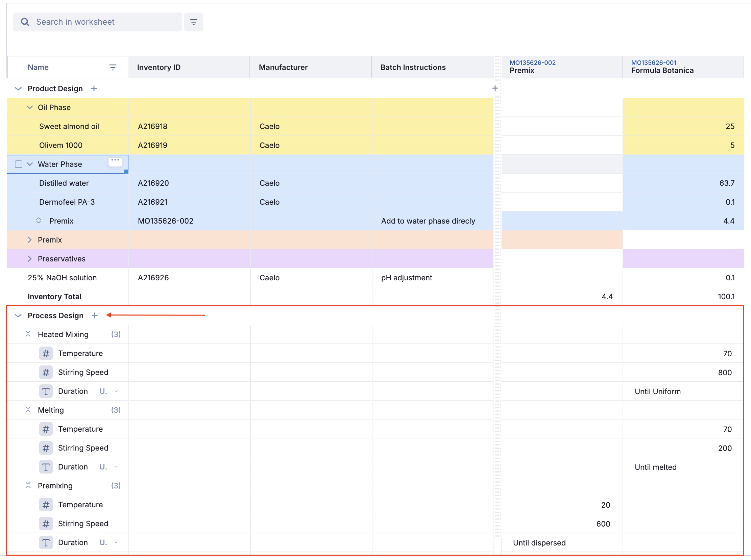
Task: Click text type icon for Melting Duration
Action: click(x=46, y=467)
